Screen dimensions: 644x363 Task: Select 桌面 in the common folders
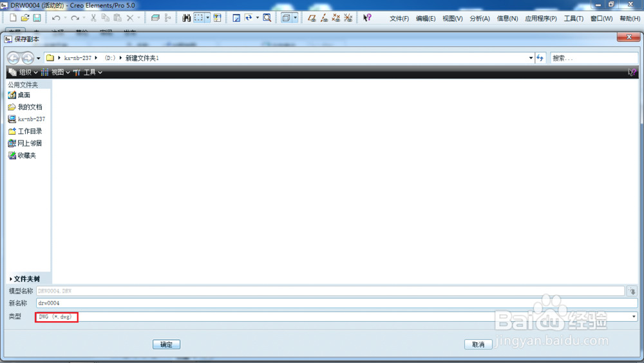[x=19, y=95]
